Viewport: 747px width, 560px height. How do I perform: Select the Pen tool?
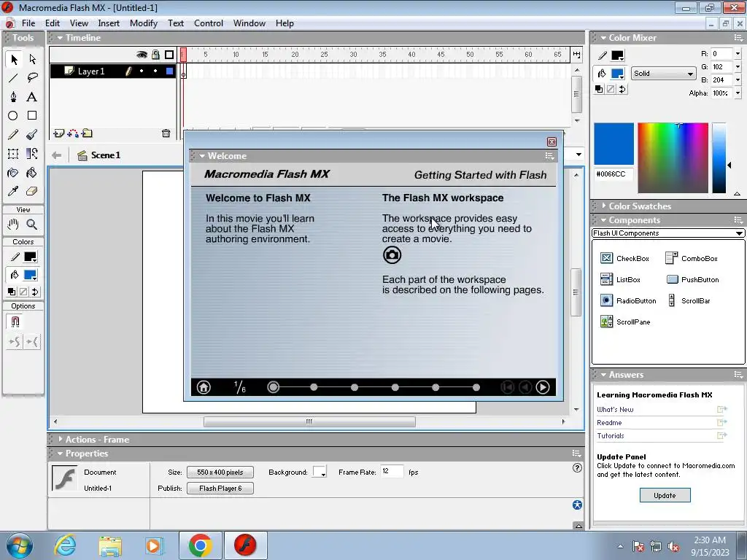[13, 97]
